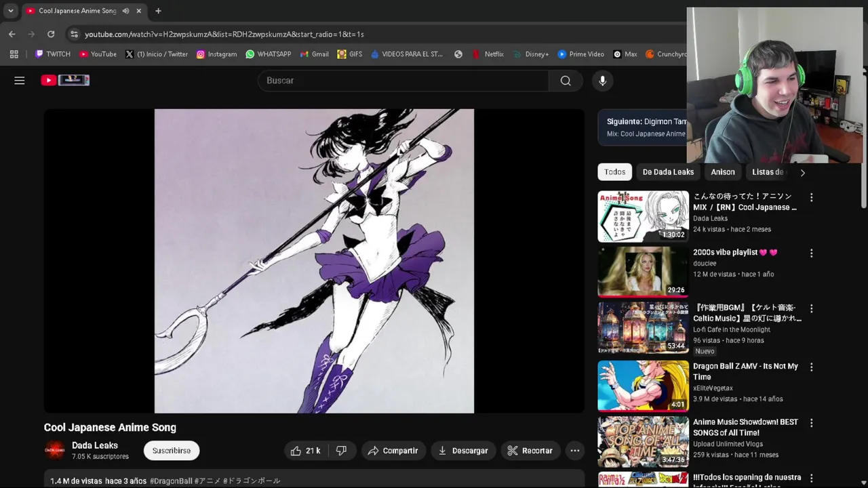Clip the video with Recortar
The height and width of the screenshot is (488, 868).
tap(530, 451)
